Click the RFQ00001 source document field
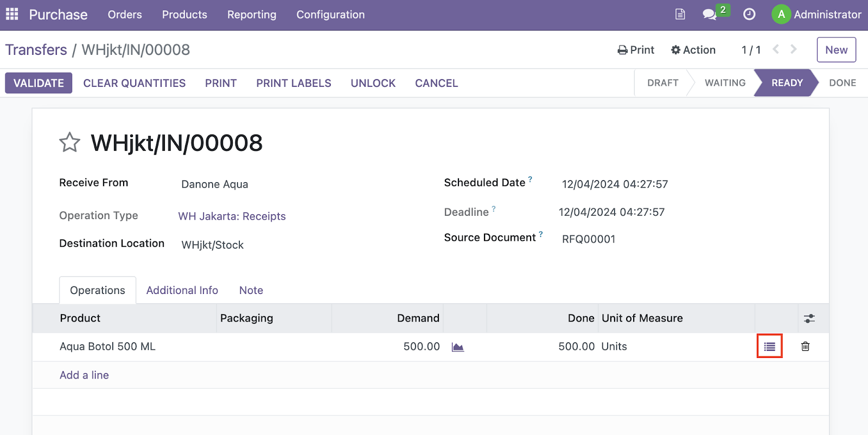Screen dimensions: 868x435 (589, 239)
